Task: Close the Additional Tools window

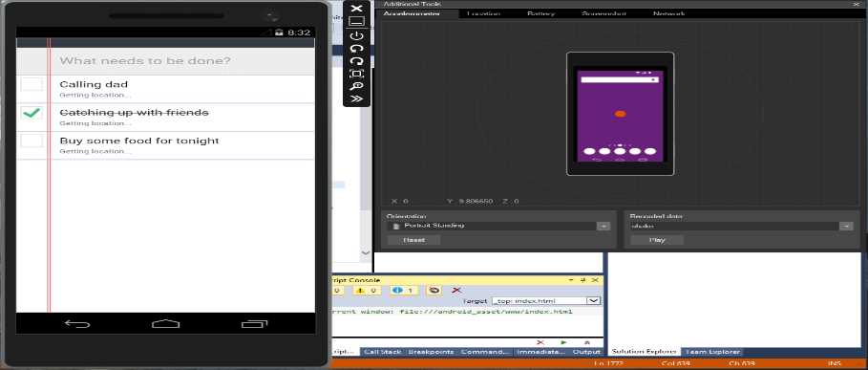Action: pyautogui.click(x=856, y=4)
